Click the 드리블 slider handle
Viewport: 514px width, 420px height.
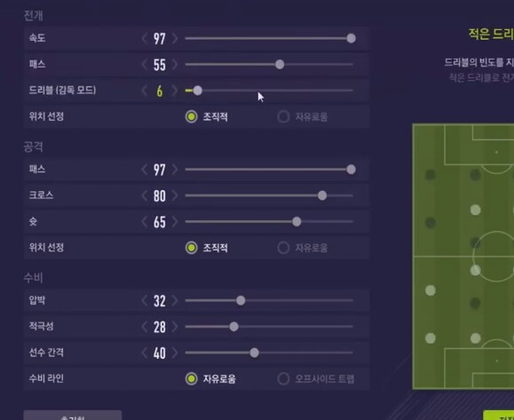point(197,91)
